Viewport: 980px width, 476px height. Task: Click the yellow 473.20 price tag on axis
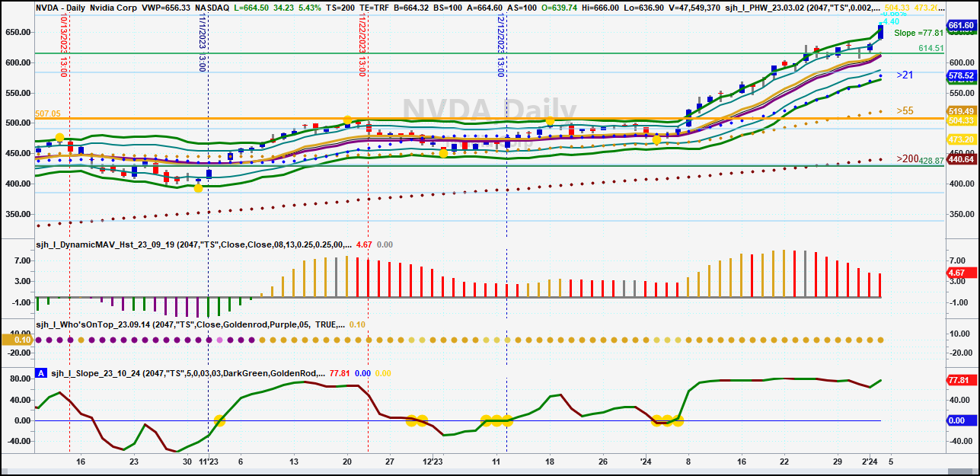point(961,139)
